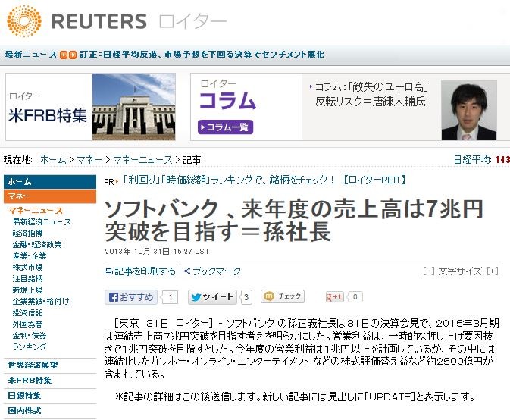Go to マネー in the breadcrumb
This screenshot has width=510, height=420.
pyautogui.click(x=89, y=160)
